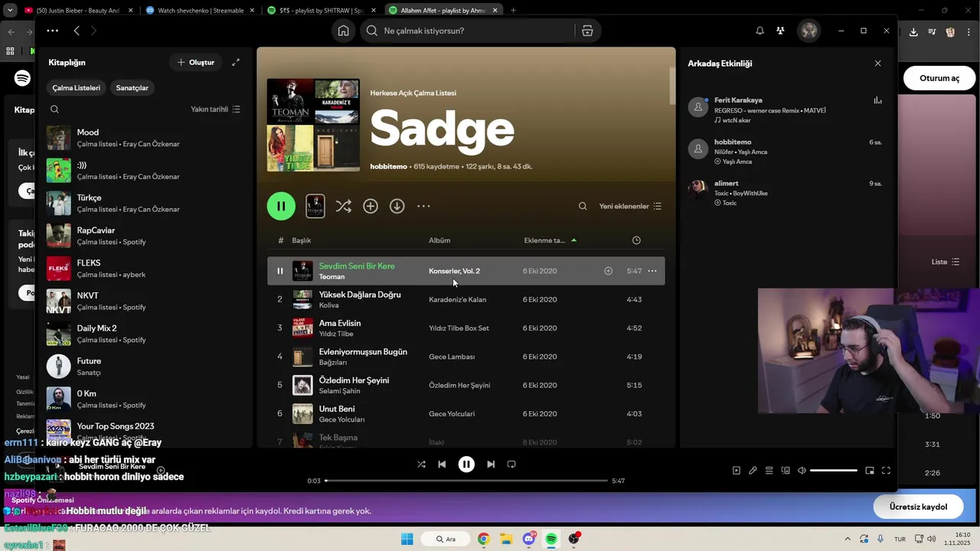Open the miniplayer icon

tap(870, 471)
